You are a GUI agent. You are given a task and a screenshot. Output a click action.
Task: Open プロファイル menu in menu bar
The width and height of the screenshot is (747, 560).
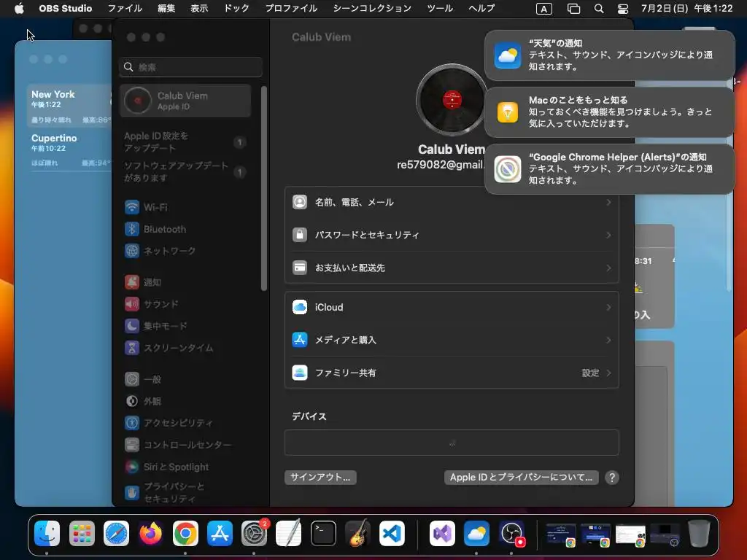point(291,9)
